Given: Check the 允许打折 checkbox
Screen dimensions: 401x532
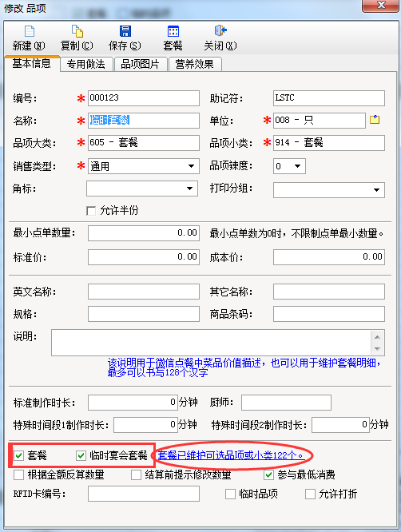Looking at the screenshot, I should click(x=310, y=494).
